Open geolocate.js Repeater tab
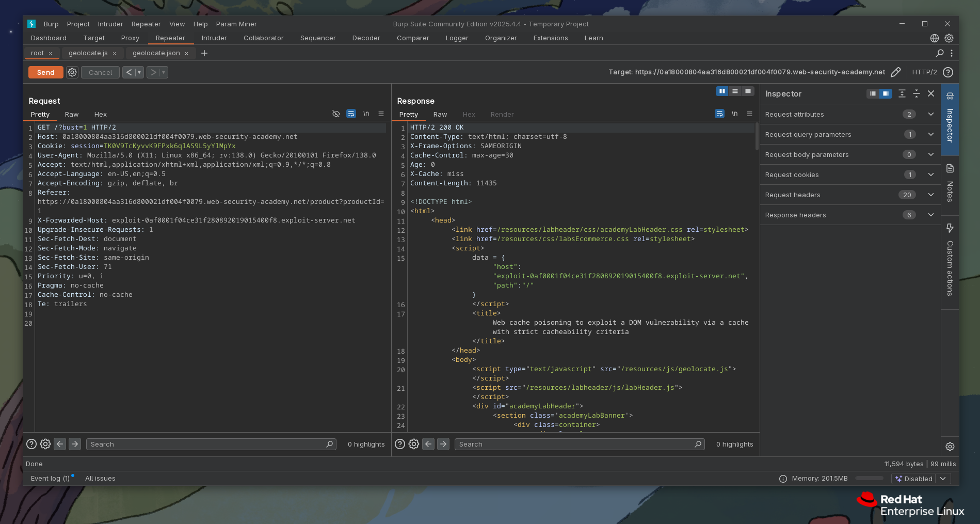The height and width of the screenshot is (524, 980). click(x=88, y=53)
